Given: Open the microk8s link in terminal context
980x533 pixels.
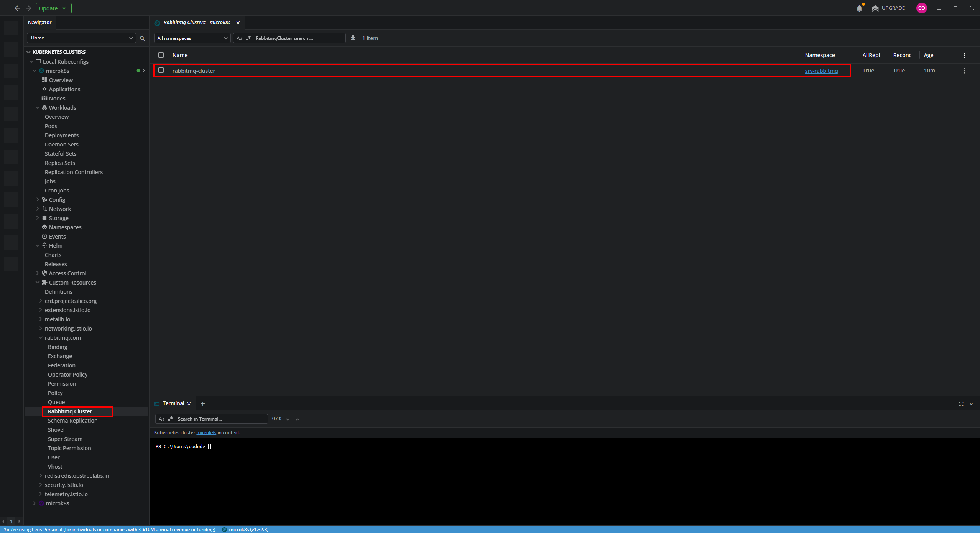Looking at the screenshot, I should point(206,432).
